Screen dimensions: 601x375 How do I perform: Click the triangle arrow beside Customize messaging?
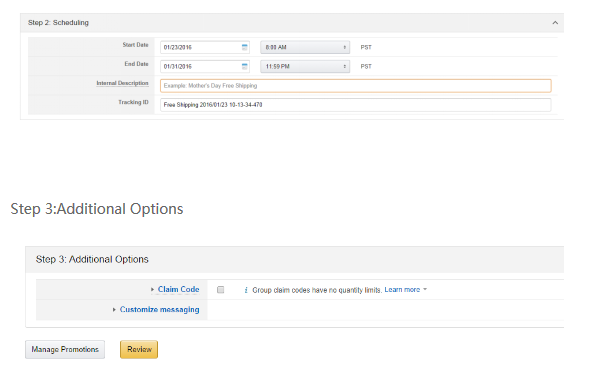[x=114, y=309]
